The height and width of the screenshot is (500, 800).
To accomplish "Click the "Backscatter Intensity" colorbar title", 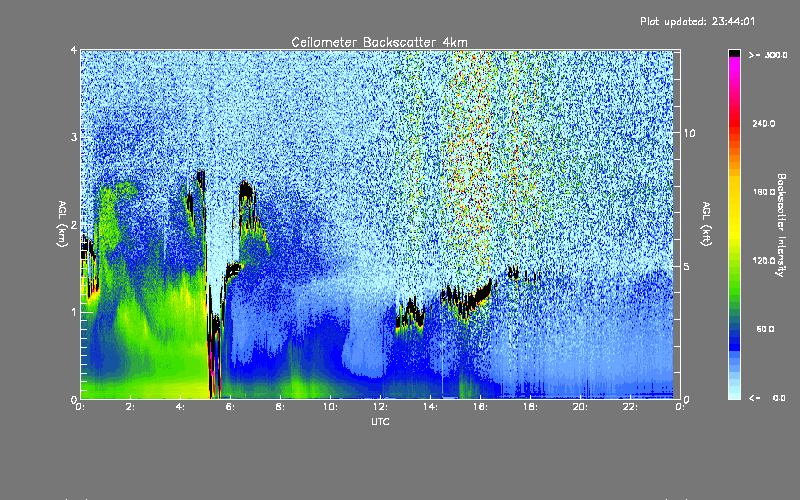I will (x=781, y=225).
